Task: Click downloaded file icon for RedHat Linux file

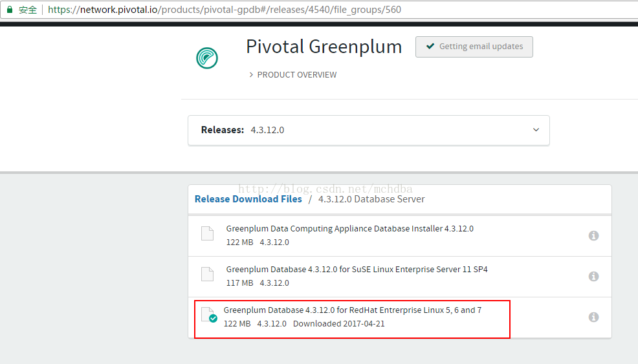Action: click(209, 315)
